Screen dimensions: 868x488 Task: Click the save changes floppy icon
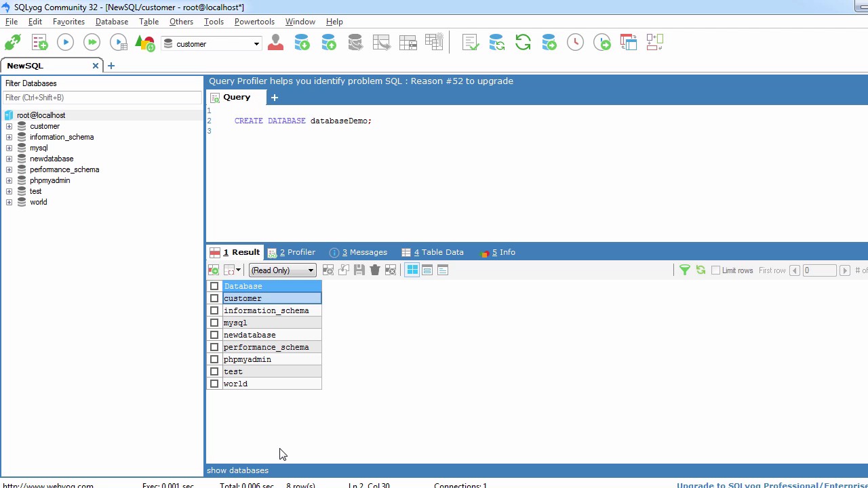coord(359,270)
